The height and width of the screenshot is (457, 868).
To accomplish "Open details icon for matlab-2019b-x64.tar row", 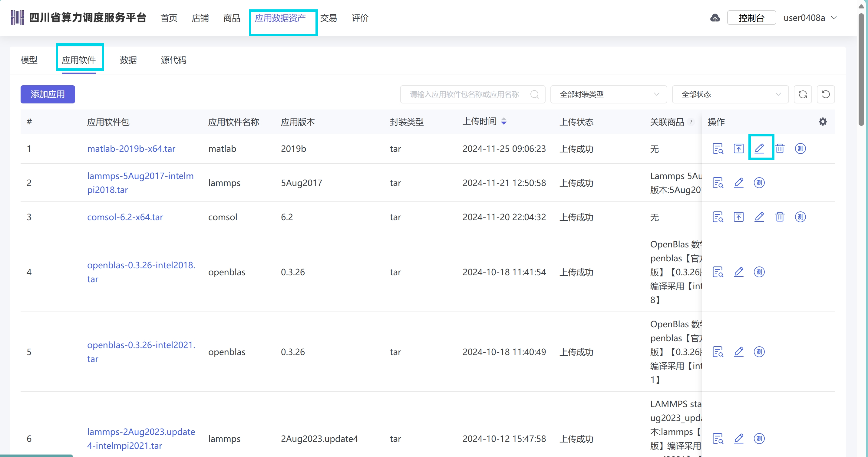I will (718, 149).
